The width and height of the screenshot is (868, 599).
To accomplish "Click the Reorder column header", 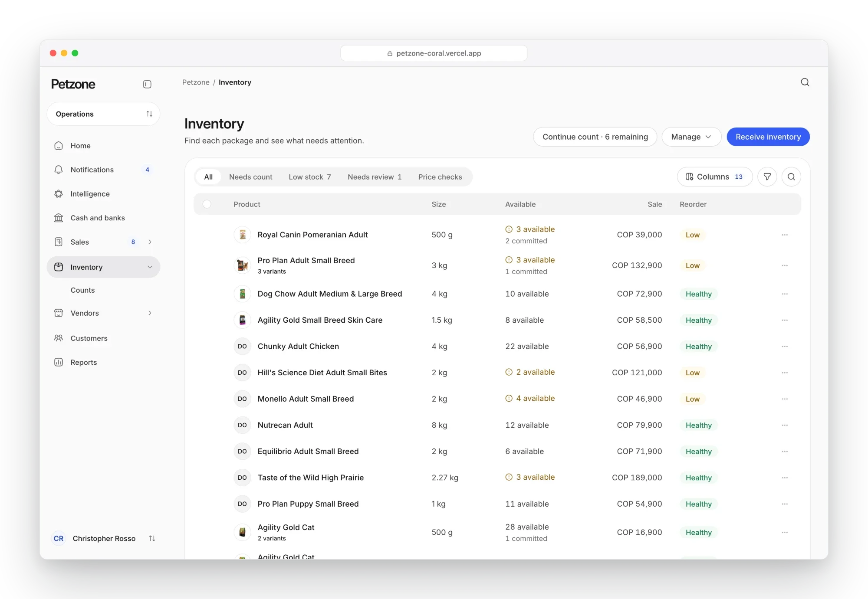I will 693,204.
